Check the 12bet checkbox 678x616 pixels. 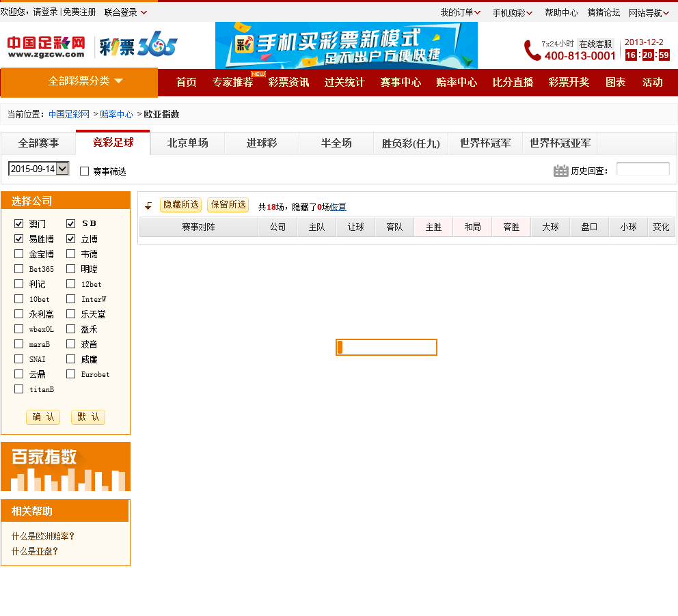click(x=71, y=284)
